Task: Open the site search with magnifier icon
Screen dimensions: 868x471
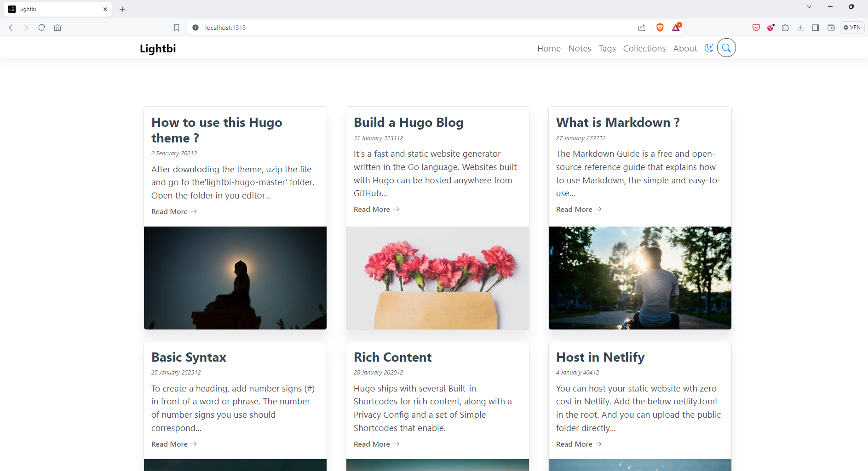Action: pos(726,48)
